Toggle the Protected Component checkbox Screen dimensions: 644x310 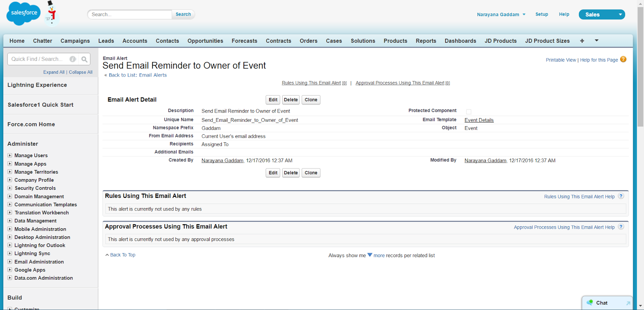(469, 112)
